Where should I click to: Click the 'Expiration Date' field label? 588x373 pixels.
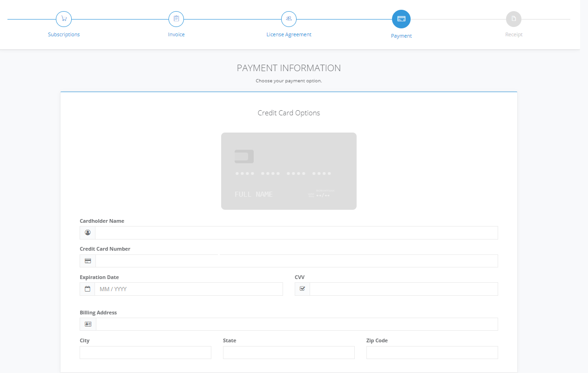click(99, 277)
